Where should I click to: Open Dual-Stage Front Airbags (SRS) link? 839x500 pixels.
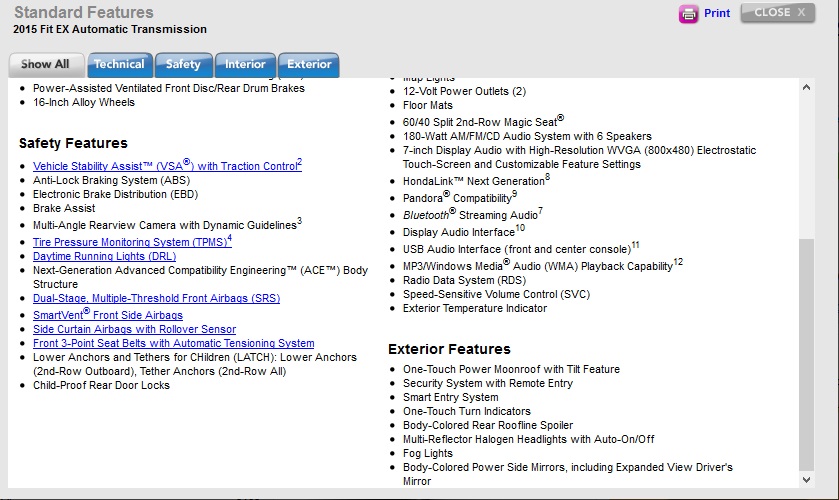(156, 298)
